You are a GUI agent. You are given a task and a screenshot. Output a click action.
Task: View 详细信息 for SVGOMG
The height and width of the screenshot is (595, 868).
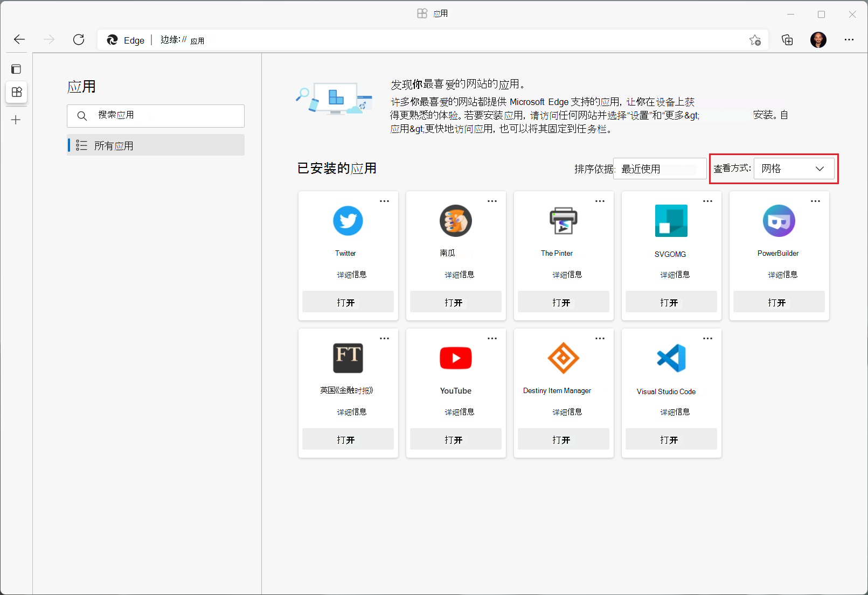[675, 275]
